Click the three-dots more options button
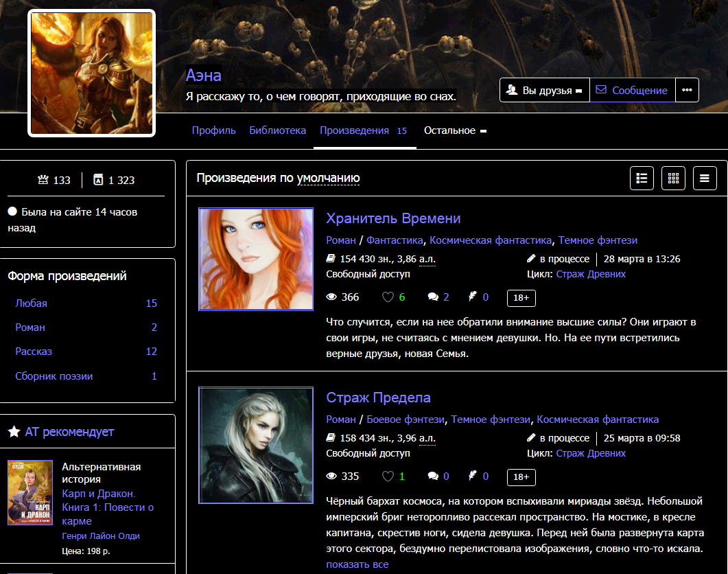 (687, 90)
